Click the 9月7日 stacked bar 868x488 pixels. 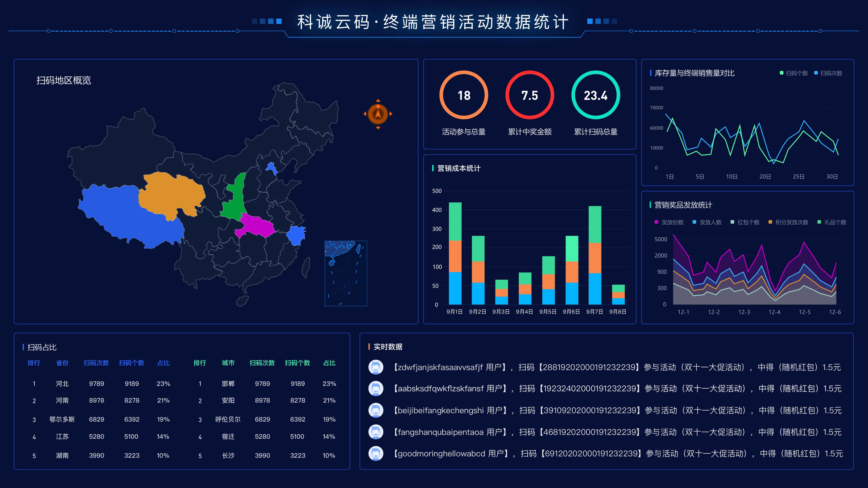595,255
